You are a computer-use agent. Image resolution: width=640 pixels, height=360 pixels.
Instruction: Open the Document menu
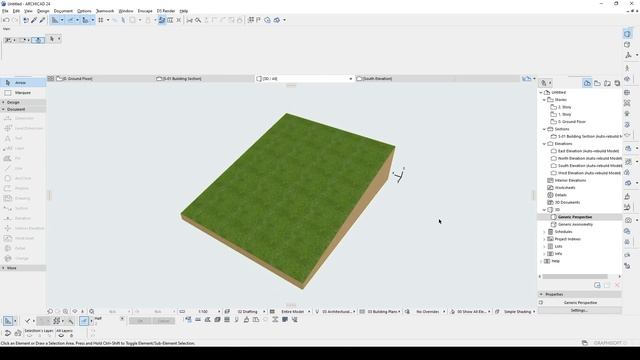pyautogui.click(x=63, y=11)
